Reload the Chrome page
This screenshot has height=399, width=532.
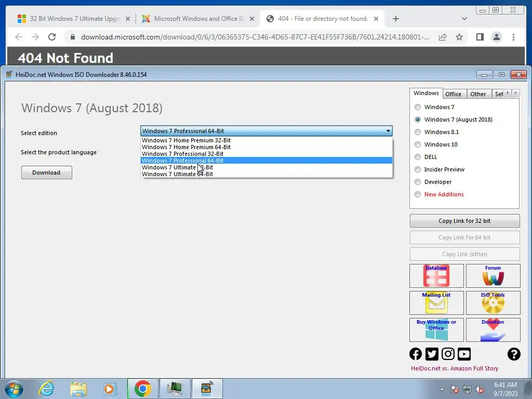click(x=52, y=37)
